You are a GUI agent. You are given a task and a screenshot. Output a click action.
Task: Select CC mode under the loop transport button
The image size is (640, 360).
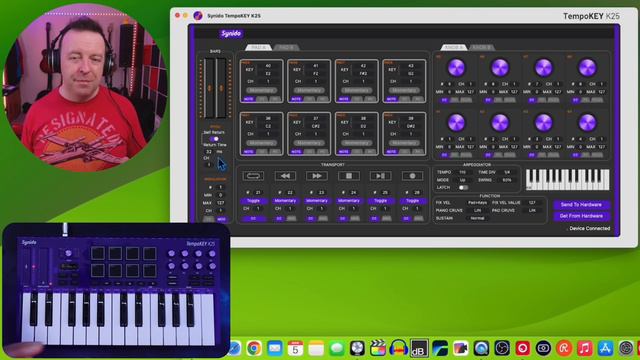(253, 219)
